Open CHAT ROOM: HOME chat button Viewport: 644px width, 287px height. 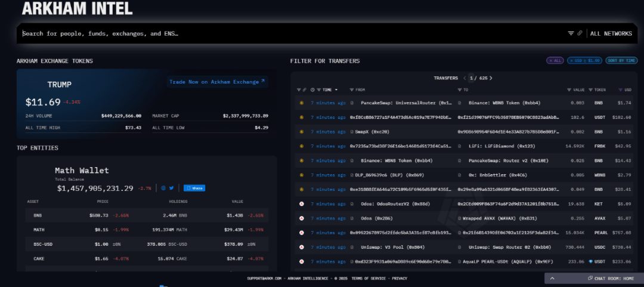coord(611,279)
